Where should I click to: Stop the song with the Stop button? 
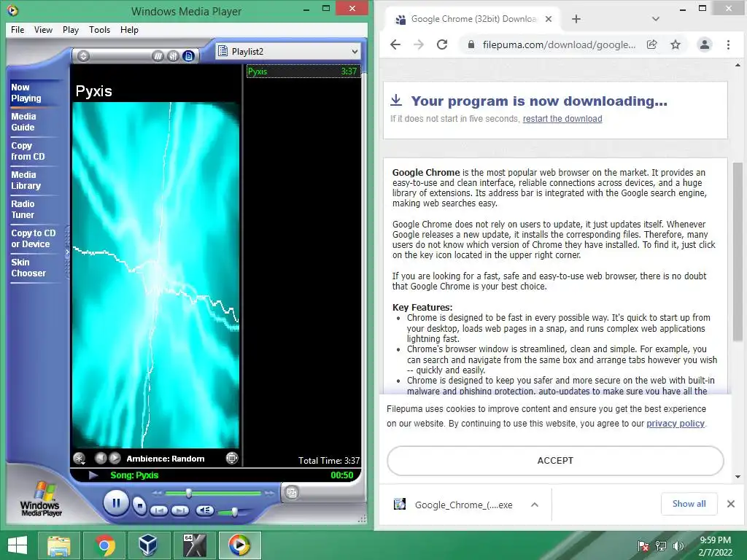coord(139,505)
